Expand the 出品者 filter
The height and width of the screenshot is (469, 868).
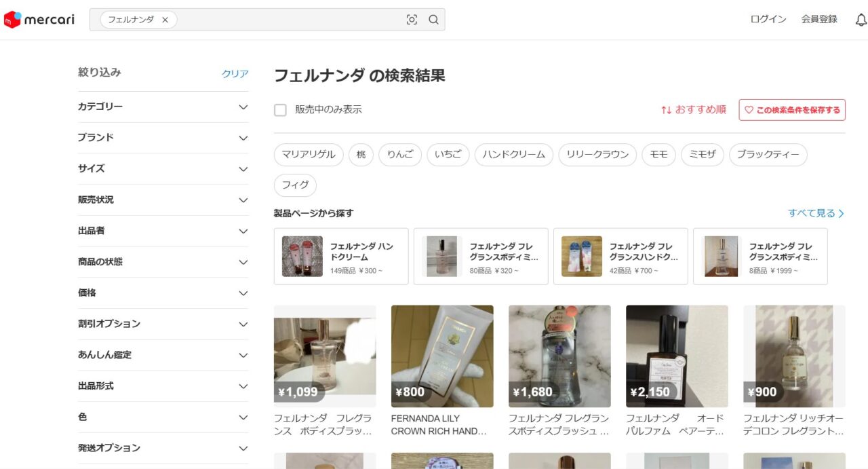point(163,231)
